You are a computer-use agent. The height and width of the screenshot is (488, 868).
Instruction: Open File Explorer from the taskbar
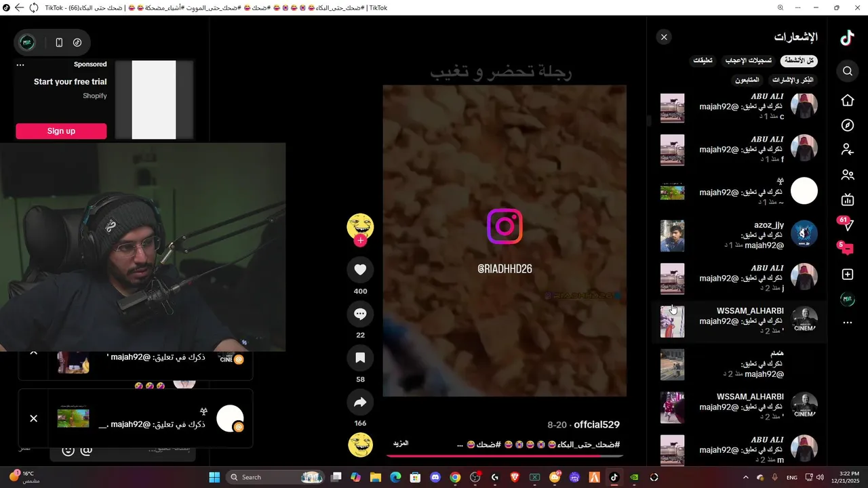tap(376, 477)
